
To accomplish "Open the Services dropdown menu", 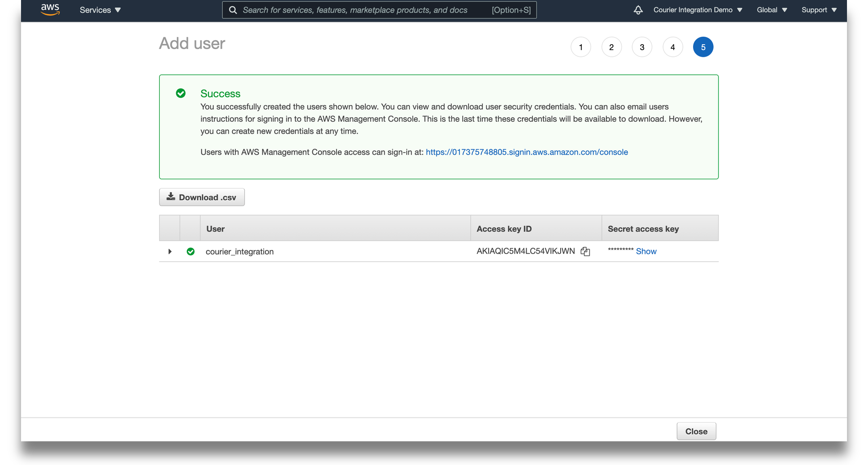I will tap(100, 10).
